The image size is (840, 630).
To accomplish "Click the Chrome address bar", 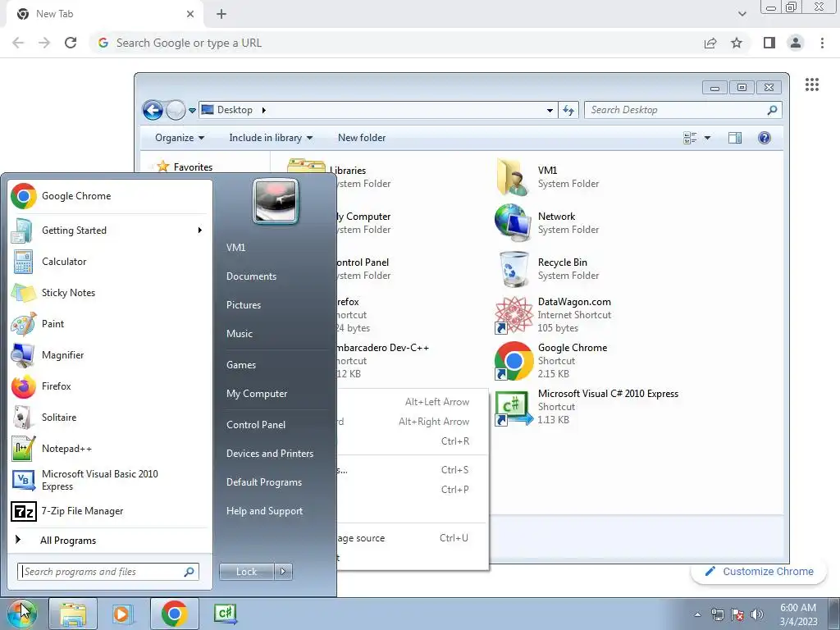I will 396,43.
